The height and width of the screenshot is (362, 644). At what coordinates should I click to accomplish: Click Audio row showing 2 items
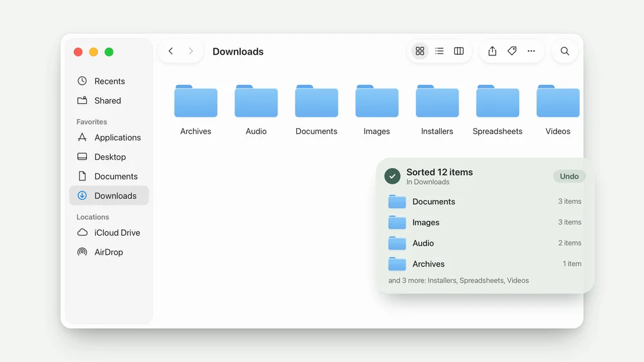coord(485,243)
